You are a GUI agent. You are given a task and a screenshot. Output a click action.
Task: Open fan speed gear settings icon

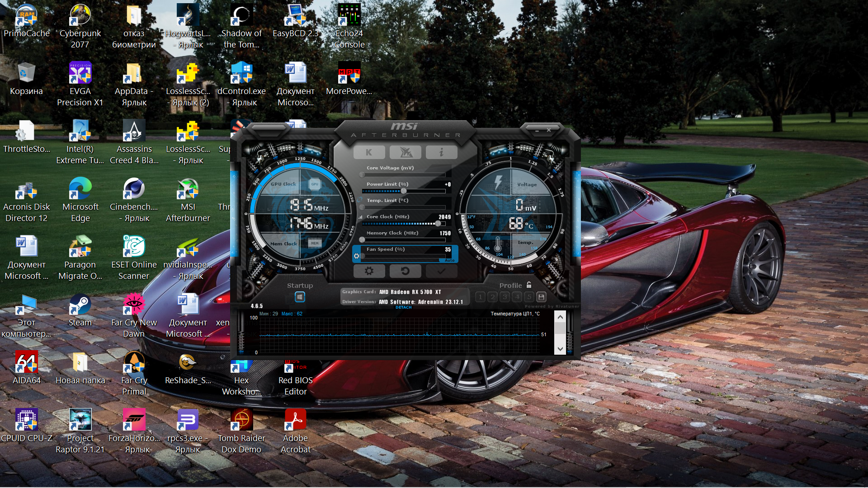pyautogui.click(x=356, y=256)
